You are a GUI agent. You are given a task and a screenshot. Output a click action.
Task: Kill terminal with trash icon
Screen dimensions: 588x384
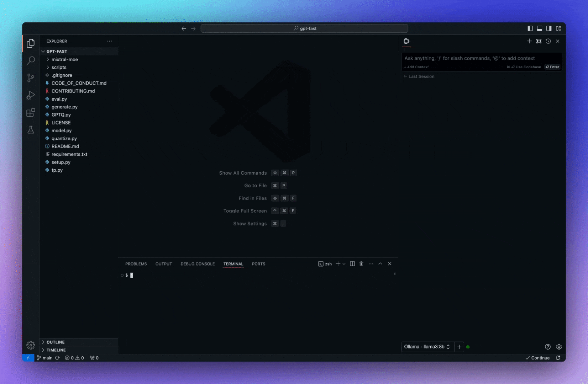(x=361, y=264)
